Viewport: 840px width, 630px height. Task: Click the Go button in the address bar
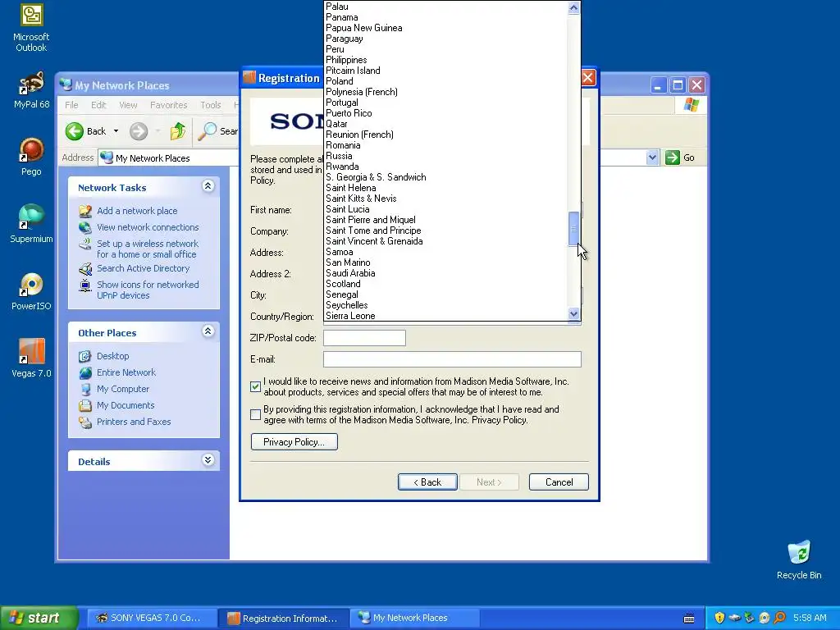[680, 157]
